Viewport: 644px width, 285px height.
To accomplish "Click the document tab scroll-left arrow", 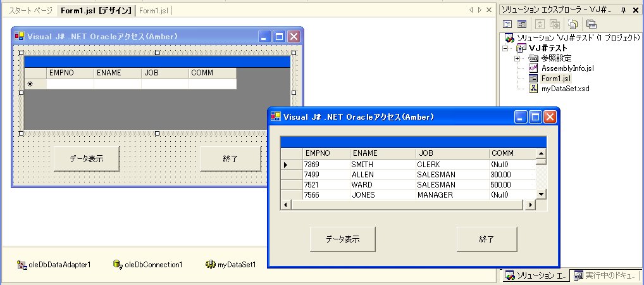I will tap(471, 10).
